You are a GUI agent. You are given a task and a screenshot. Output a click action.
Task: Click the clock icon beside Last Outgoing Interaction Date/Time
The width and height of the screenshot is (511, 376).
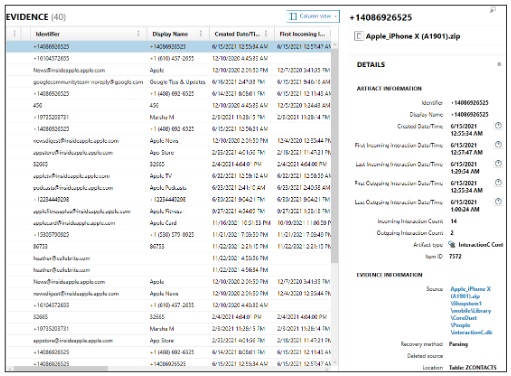pyautogui.click(x=498, y=202)
